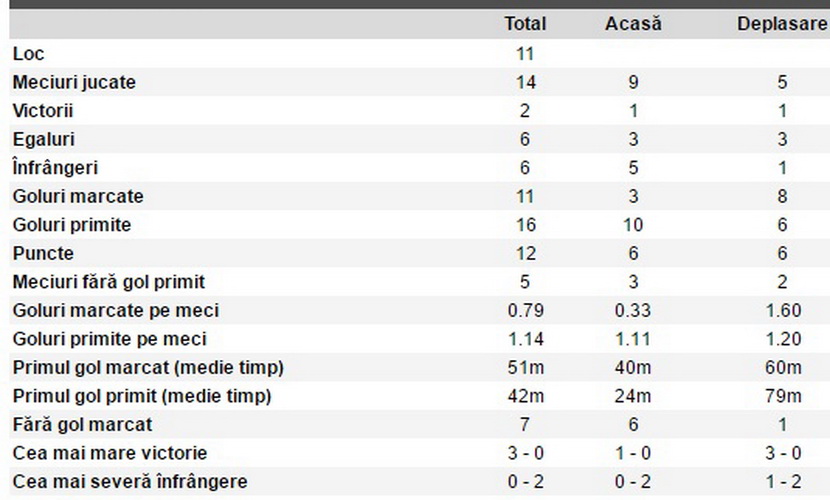Click Primul gol primit (medie timp)
This screenshot has height=500, width=830.
(x=142, y=396)
